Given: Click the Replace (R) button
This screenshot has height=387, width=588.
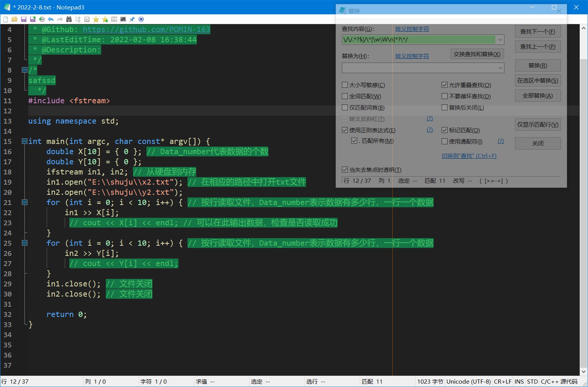Looking at the screenshot, I should tap(538, 66).
